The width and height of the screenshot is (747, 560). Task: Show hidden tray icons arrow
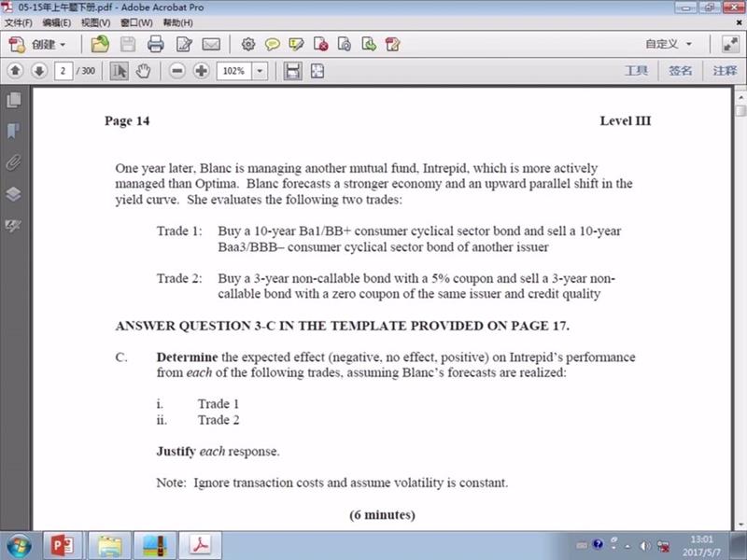(x=627, y=546)
